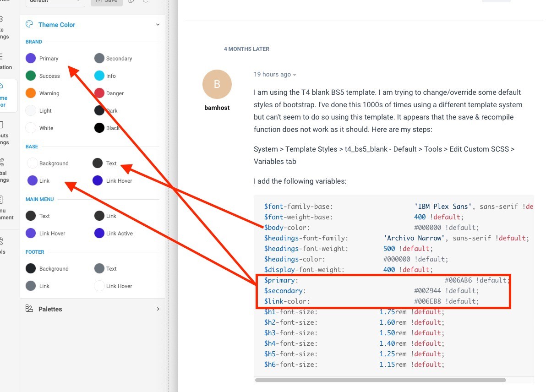Choose the Black brand color swatch
The height and width of the screenshot is (392, 546).
click(x=99, y=128)
